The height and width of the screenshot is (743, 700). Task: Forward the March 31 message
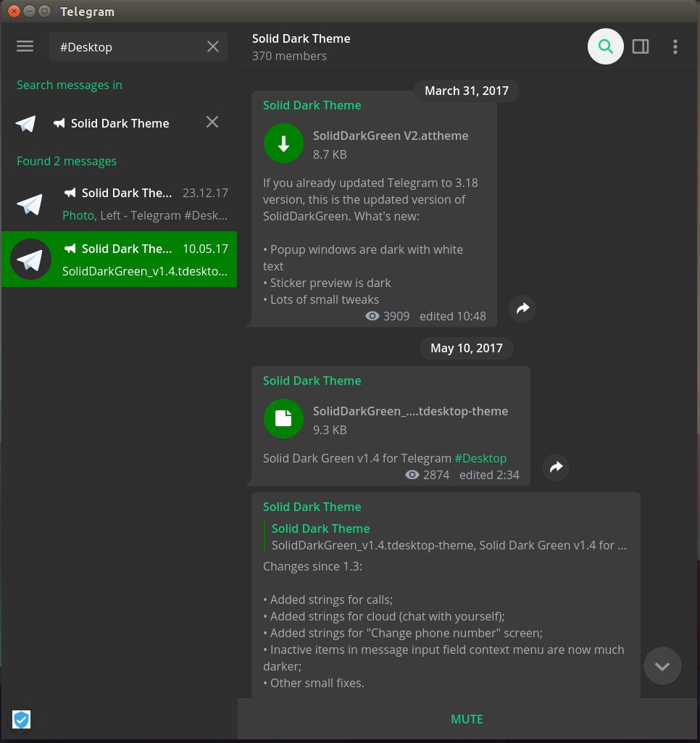(x=522, y=309)
